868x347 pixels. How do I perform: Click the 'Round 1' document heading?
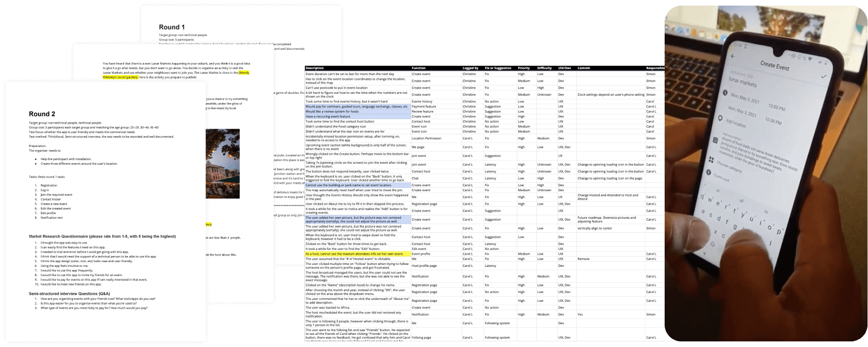coord(172,27)
